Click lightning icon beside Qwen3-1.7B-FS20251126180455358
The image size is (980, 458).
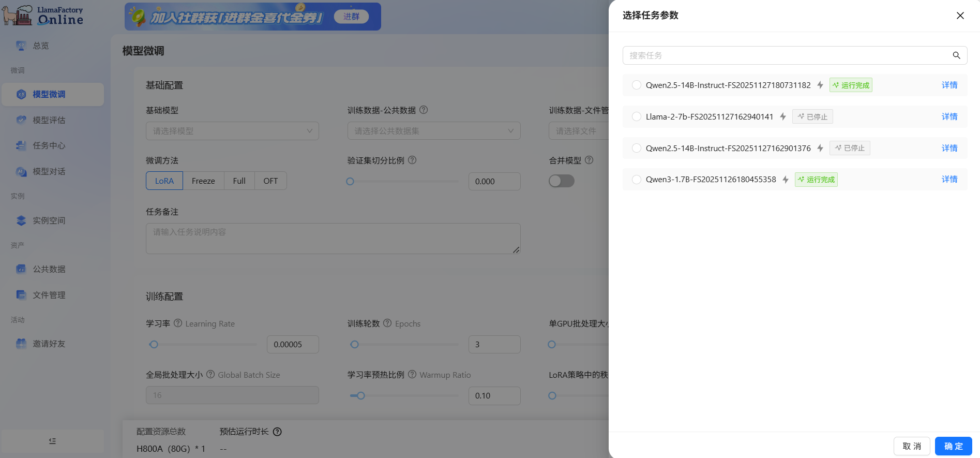pyautogui.click(x=786, y=180)
